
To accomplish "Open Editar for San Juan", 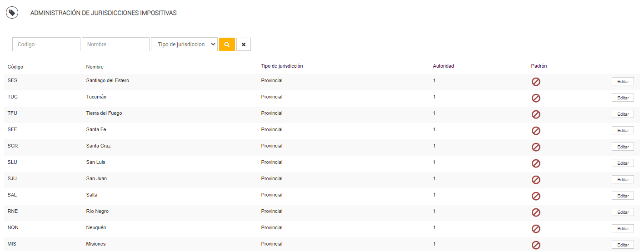I will (623, 180).
